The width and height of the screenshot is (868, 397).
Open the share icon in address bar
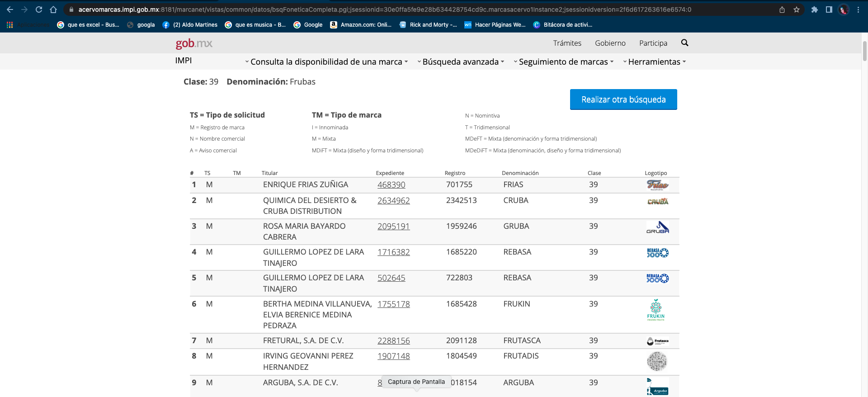click(782, 9)
